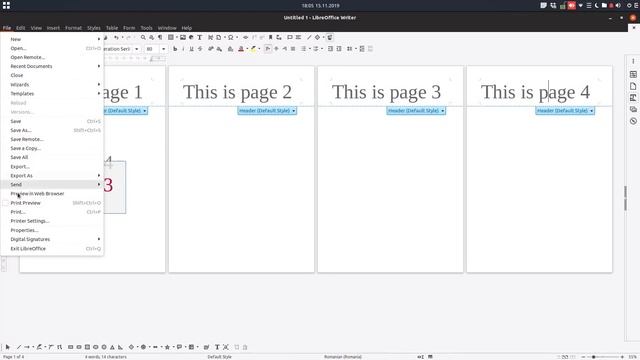The width and height of the screenshot is (640, 360).
Task: Toggle Align Left paragraph button
Action: pos(268,49)
